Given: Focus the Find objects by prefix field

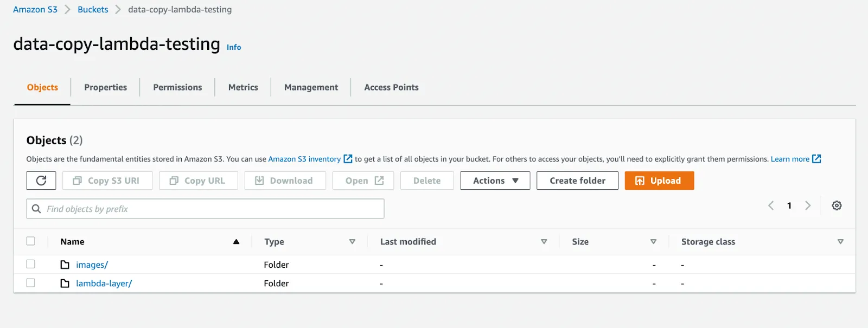Looking at the screenshot, I should coord(205,209).
